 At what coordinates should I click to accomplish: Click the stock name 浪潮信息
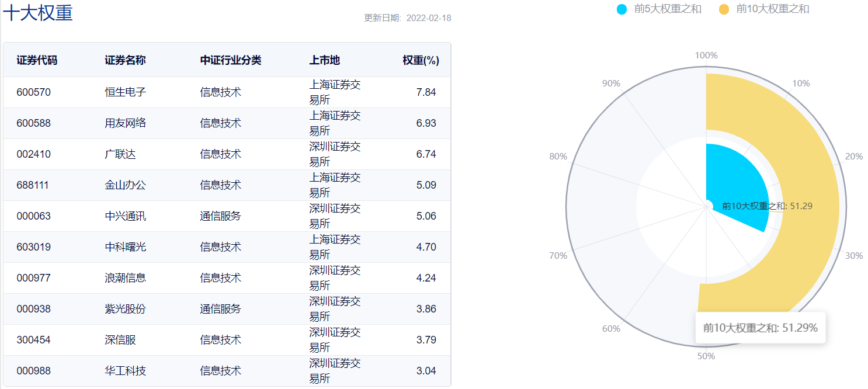tap(125, 278)
